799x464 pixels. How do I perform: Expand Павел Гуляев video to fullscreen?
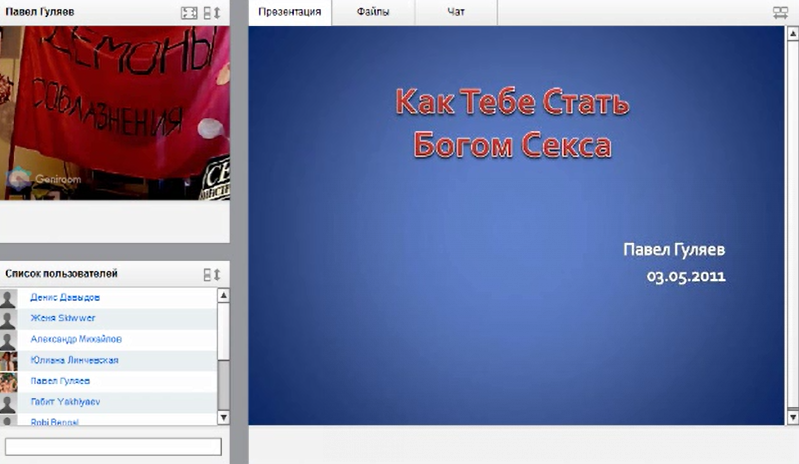pos(189,13)
